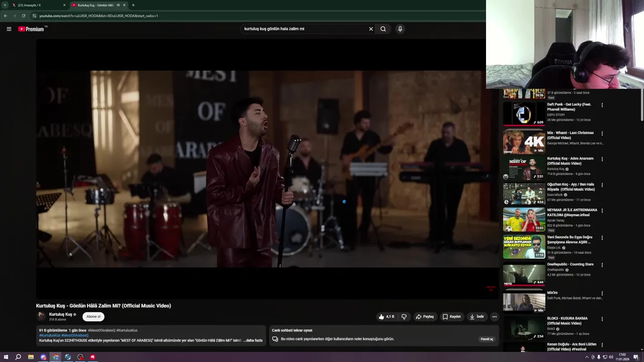Open options for OneRepublic Counting Stars

pos(602,265)
